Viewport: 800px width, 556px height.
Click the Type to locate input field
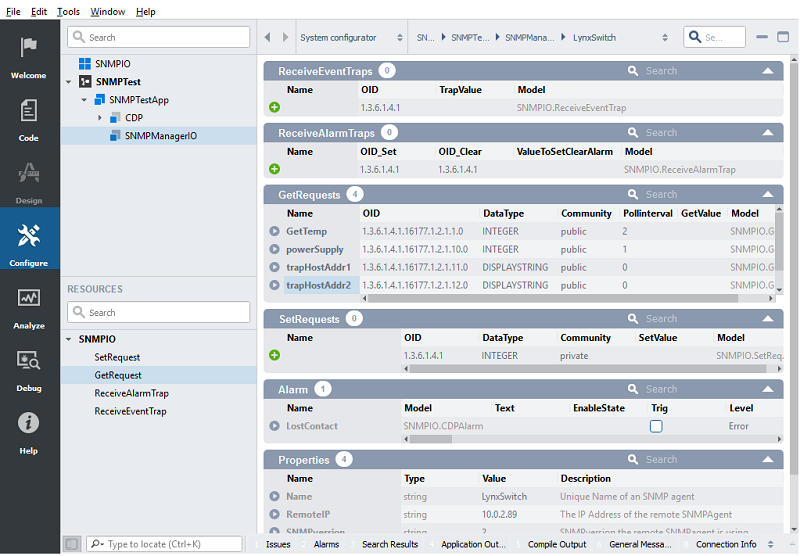(x=165, y=544)
